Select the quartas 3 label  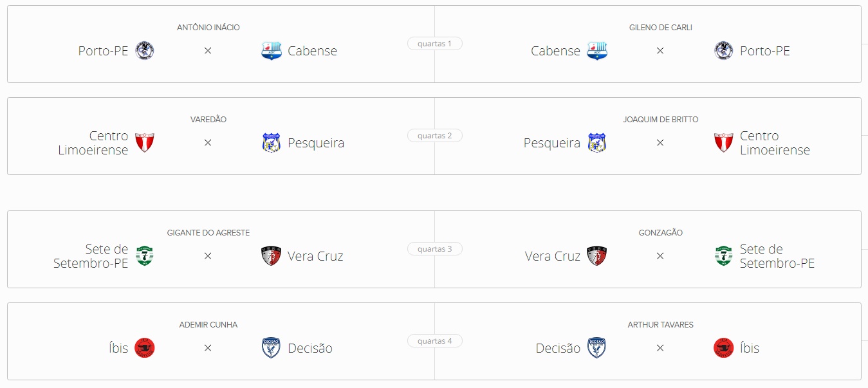(434, 249)
